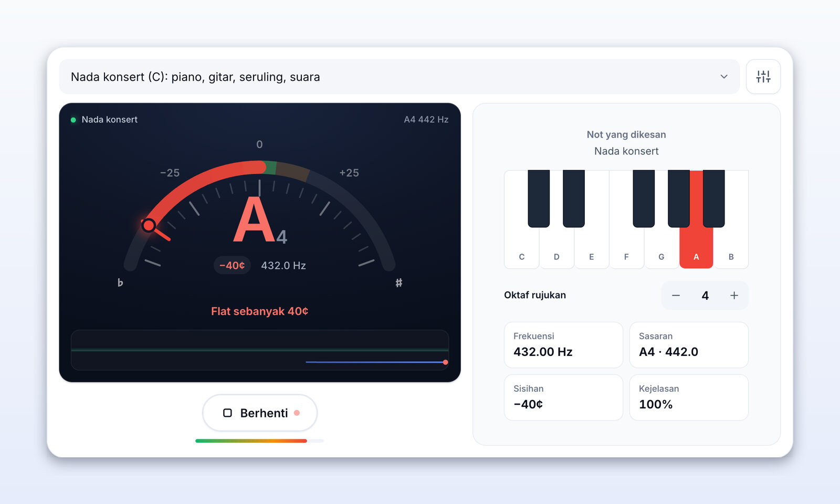Click the −25 gauge scale label
The height and width of the screenshot is (504, 840).
pos(170,173)
